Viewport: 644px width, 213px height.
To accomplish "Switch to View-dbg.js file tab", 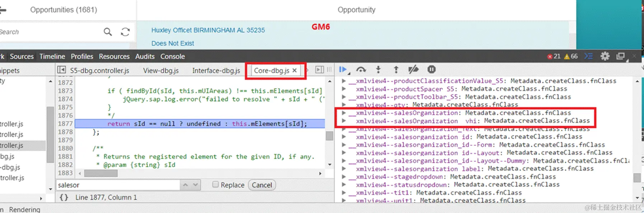I will (161, 71).
